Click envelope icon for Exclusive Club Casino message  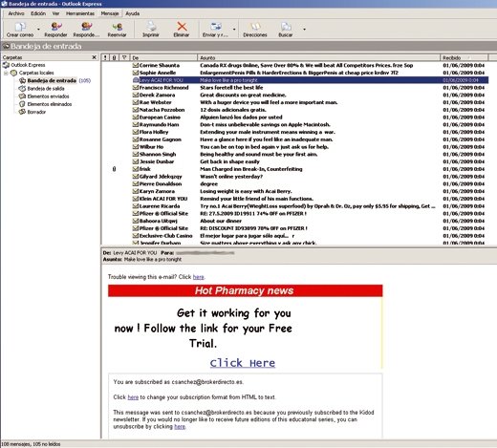[136, 236]
